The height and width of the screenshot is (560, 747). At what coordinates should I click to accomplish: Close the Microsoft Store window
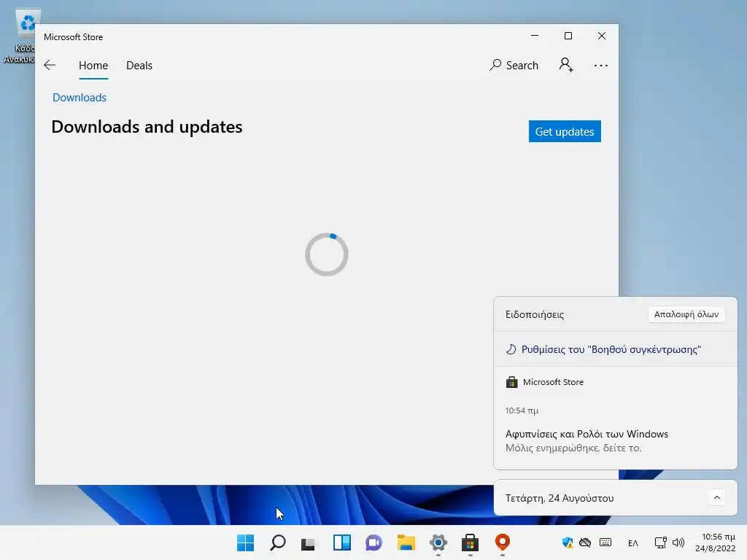coord(602,36)
